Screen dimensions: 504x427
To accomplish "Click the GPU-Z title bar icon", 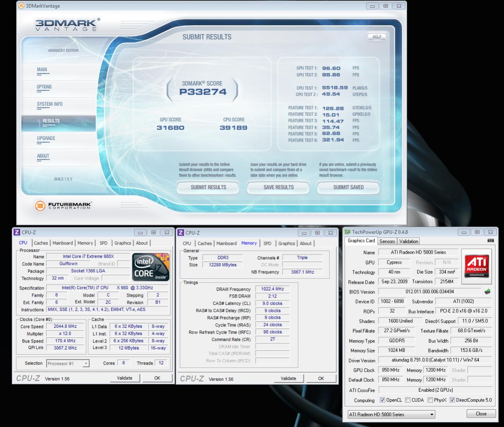I will click(348, 232).
